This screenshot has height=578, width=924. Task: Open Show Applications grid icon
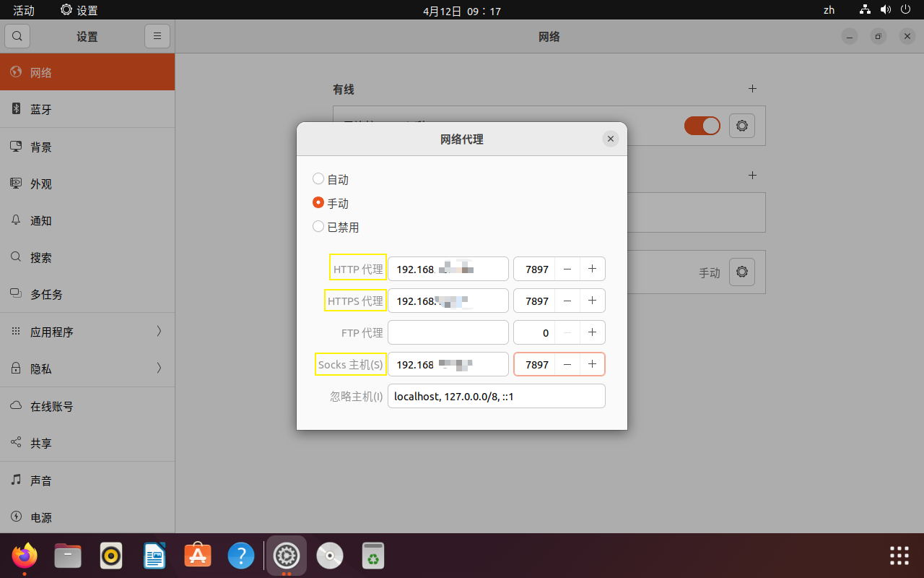coord(899,556)
